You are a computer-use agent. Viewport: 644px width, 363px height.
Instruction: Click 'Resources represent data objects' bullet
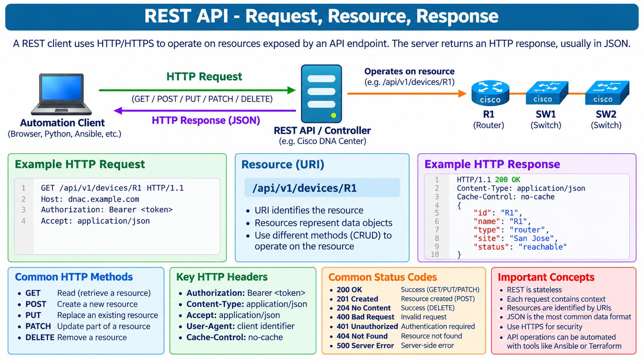(323, 223)
